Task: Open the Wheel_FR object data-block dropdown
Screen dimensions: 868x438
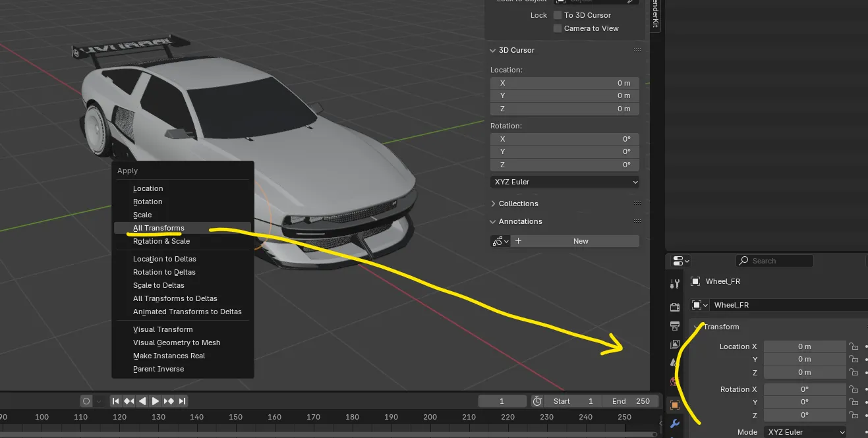Action: point(699,305)
